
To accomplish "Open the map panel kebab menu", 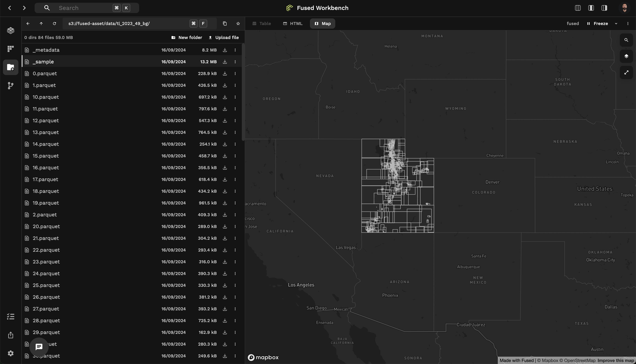I will tap(628, 24).
